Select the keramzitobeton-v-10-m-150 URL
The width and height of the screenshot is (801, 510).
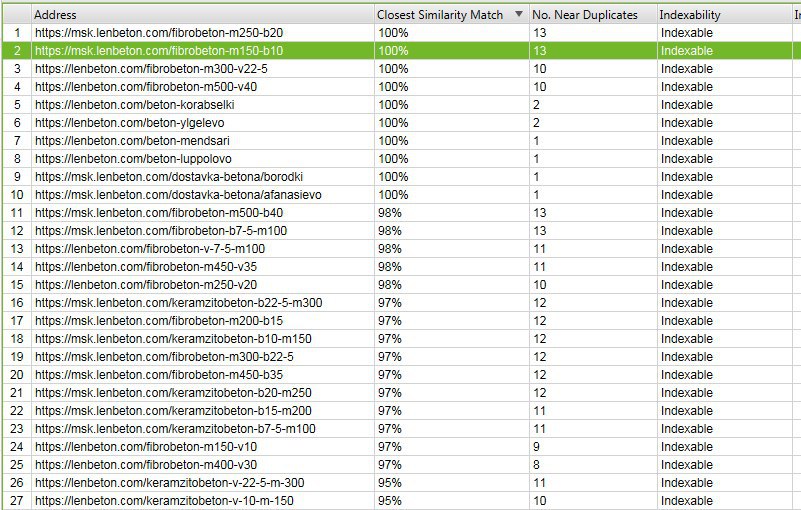pos(164,501)
